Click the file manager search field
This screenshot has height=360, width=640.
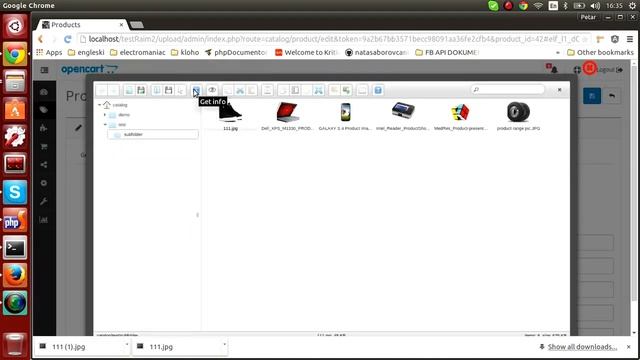(x=508, y=90)
